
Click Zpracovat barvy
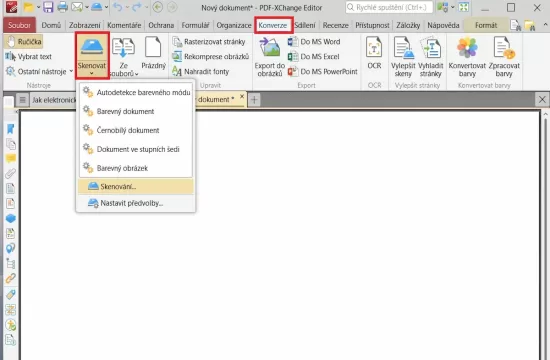504,57
